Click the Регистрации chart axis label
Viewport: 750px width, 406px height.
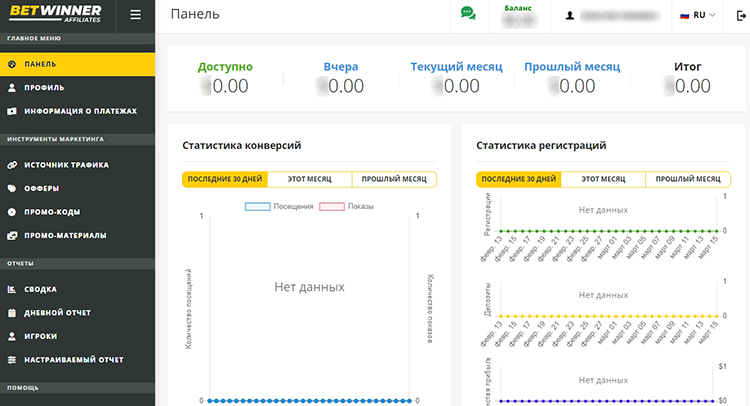[487, 214]
